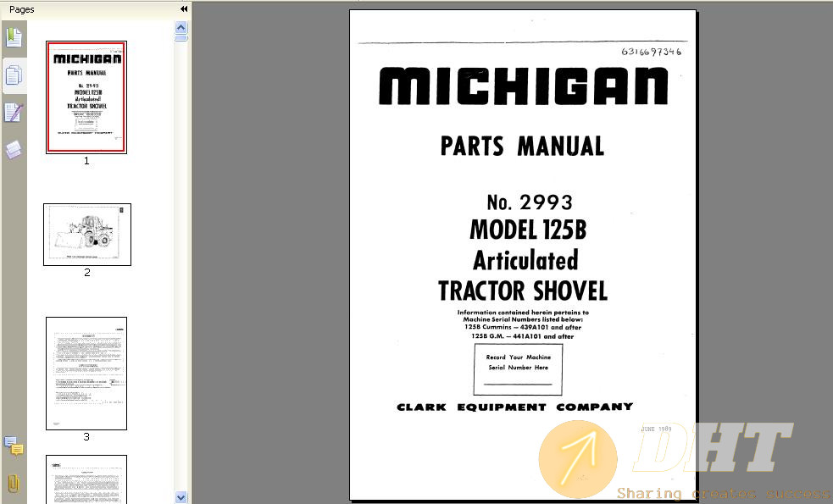Open the Layers panel icon

pos(14,150)
